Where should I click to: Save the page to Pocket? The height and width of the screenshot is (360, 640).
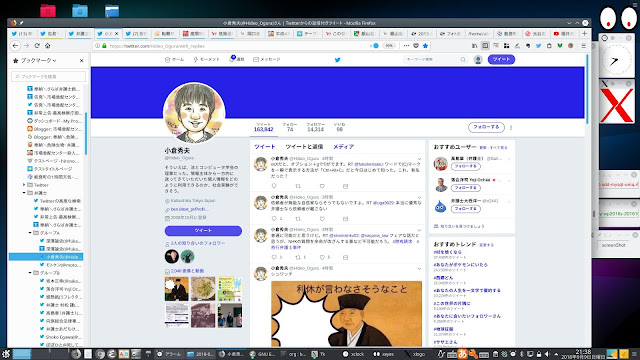click(x=416, y=46)
